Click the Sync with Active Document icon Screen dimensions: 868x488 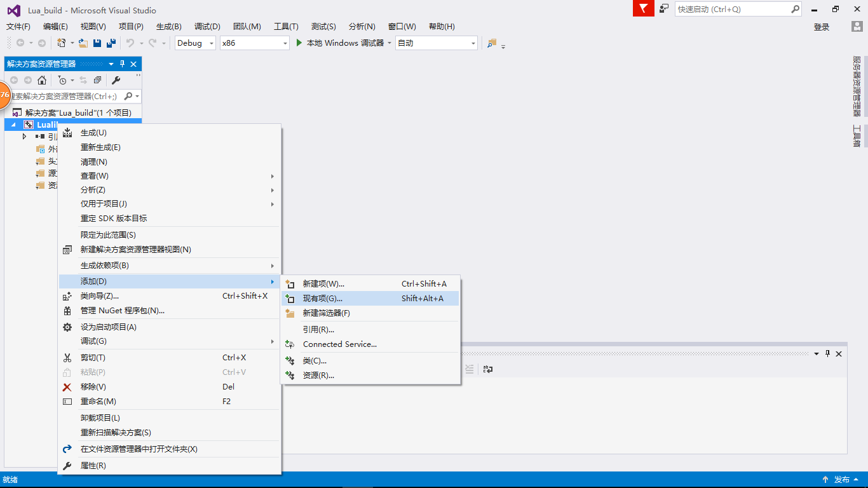[x=83, y=80]
